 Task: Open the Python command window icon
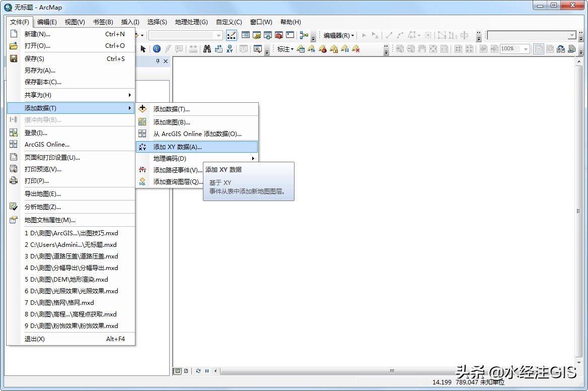tap(290, 35)
